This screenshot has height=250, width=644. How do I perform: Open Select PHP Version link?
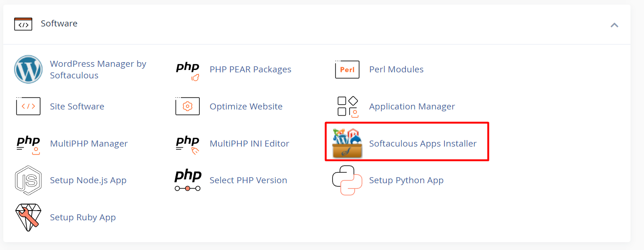pos(248,180)
